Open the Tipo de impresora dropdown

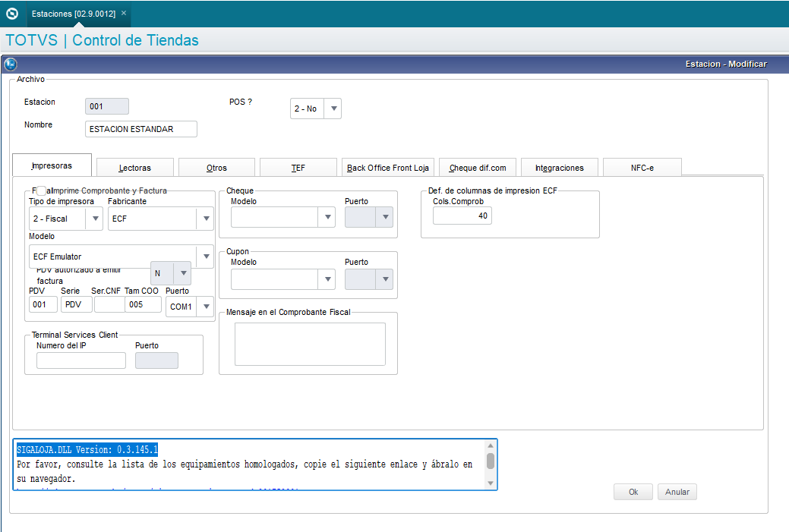(x=95, y=219)
